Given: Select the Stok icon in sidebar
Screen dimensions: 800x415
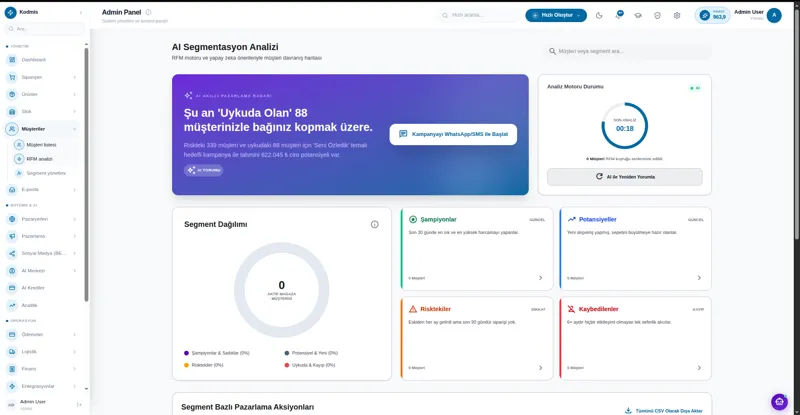Looking at the screenshot, I should pyautogui.click(x=12, y=111).
